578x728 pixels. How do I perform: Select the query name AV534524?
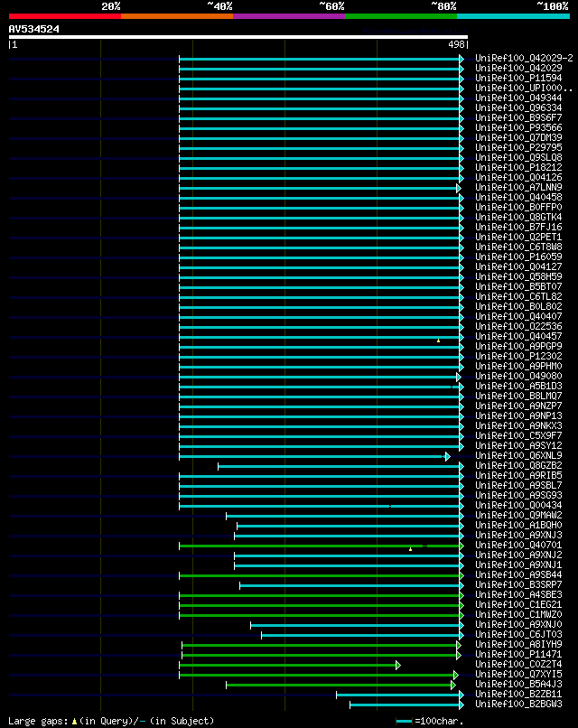[x=34, y=29]
